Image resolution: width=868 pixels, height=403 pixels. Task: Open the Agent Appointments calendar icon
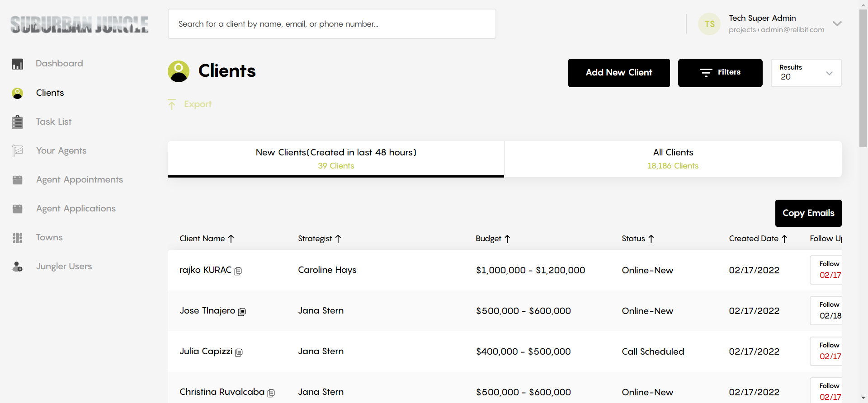(17, 180)
